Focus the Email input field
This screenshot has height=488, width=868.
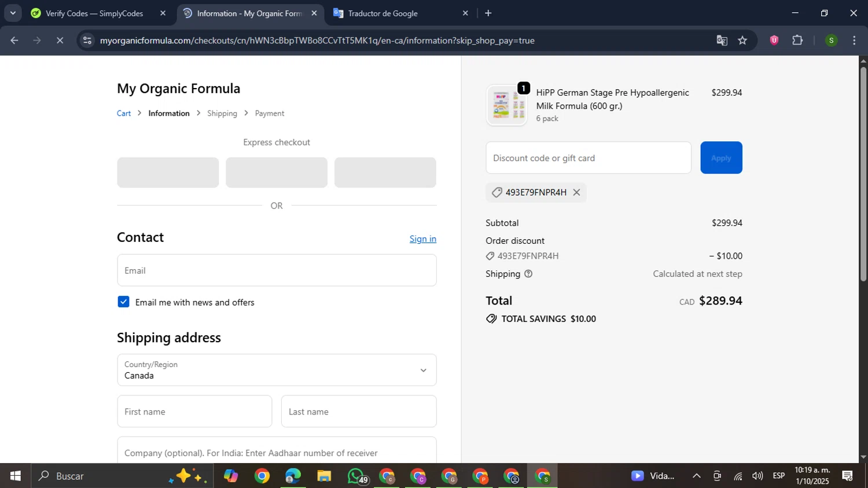pos(277,270)
